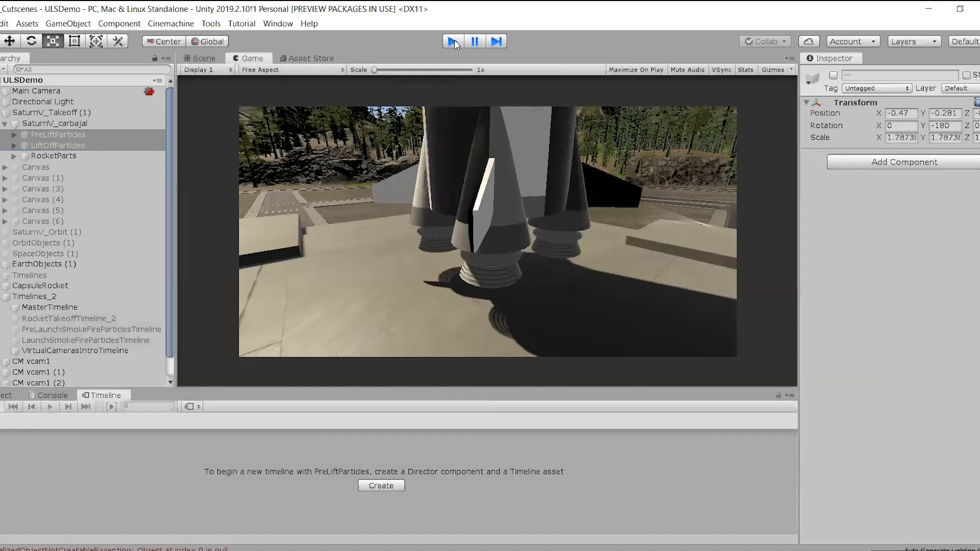The height and width of the screenshot is (551, 980).
Task: Toggle pivot mode Center button
Action: [x=164, y=41]
